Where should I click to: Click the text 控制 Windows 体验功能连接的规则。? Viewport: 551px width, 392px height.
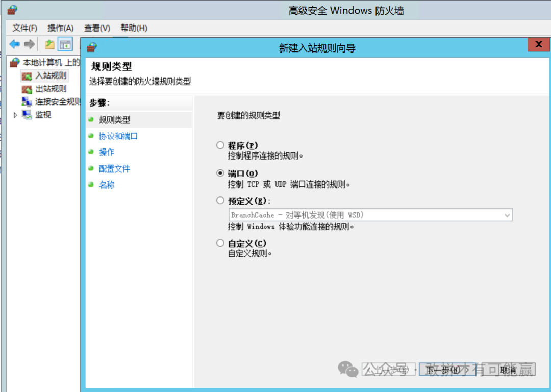pyautogui.click(x=291, y=226)
